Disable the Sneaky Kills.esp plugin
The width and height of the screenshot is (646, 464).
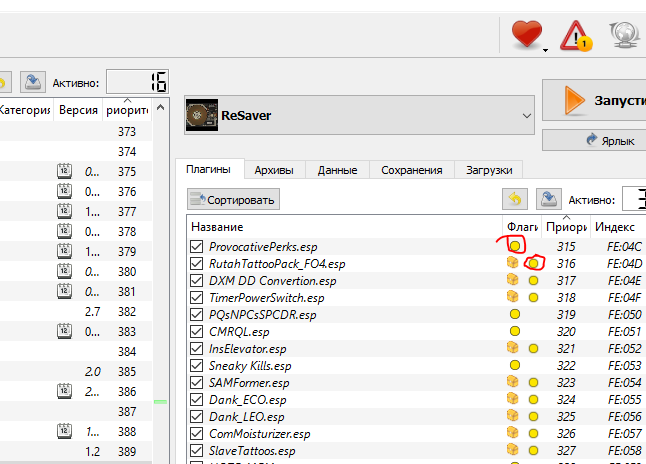(x=197, y=366)
